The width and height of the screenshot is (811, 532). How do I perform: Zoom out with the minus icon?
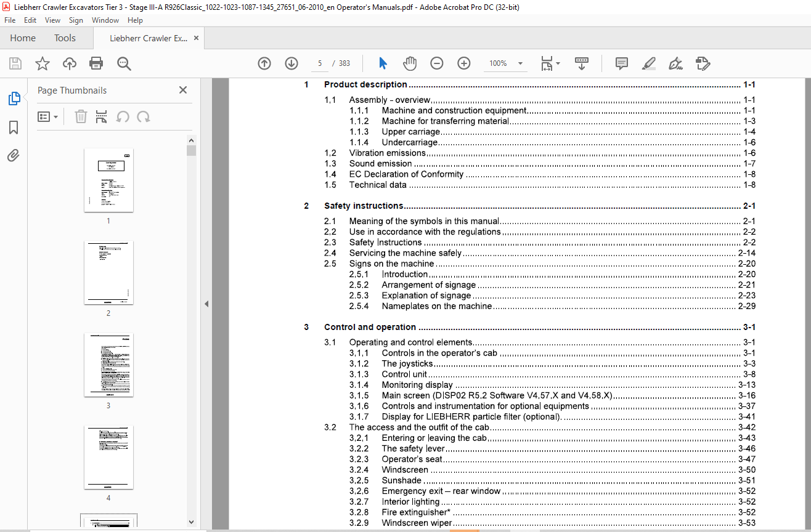coord(437,63)
